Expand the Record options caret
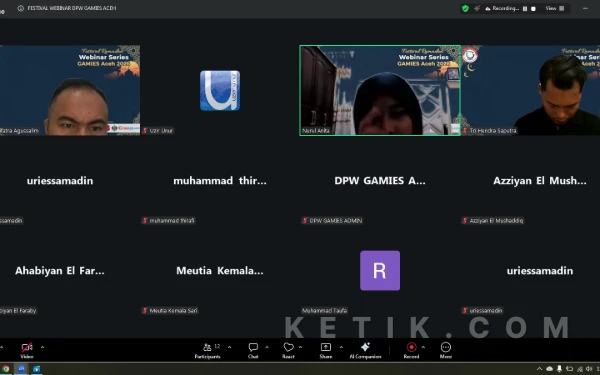 423,347
